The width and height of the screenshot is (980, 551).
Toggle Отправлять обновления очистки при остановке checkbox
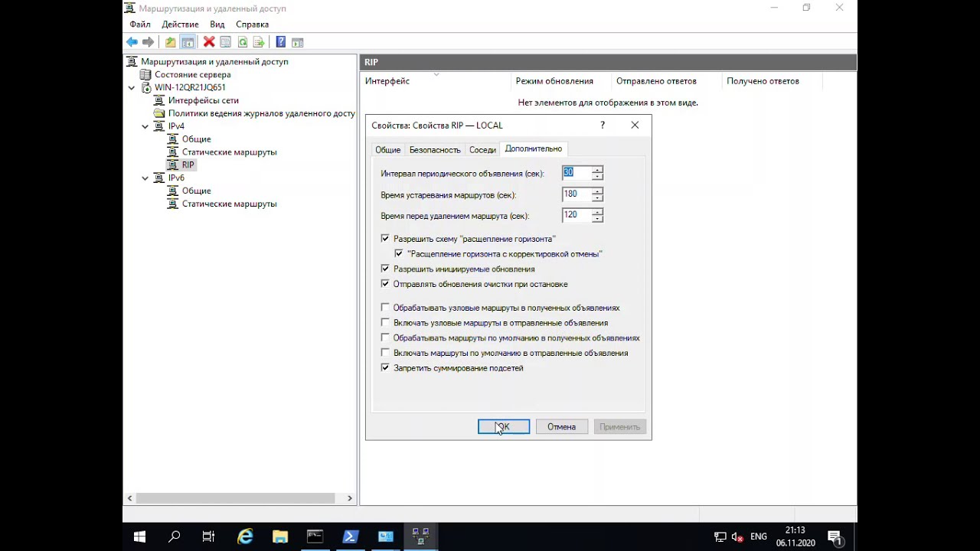[385, 284]
